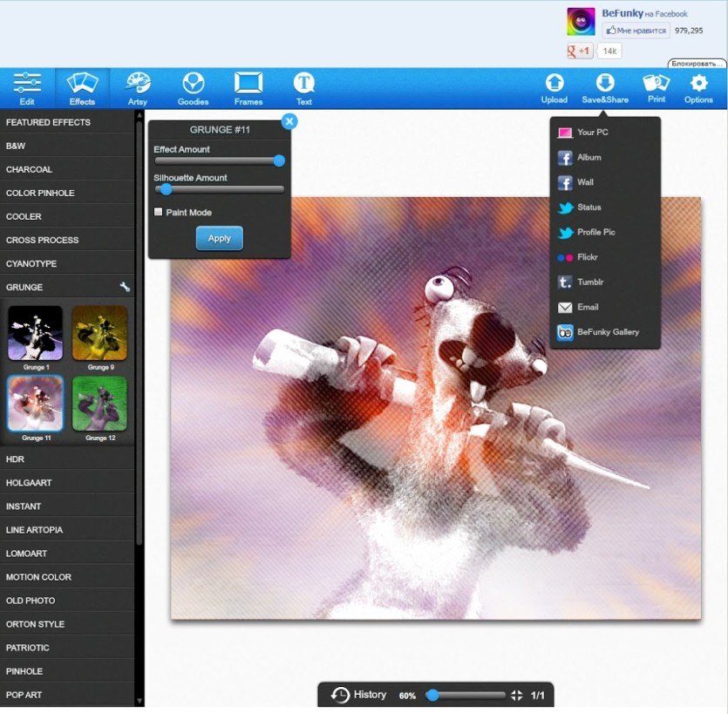728x714 pixels.
Task: Click the History clock icon
Action: click(x=340, y=695)
